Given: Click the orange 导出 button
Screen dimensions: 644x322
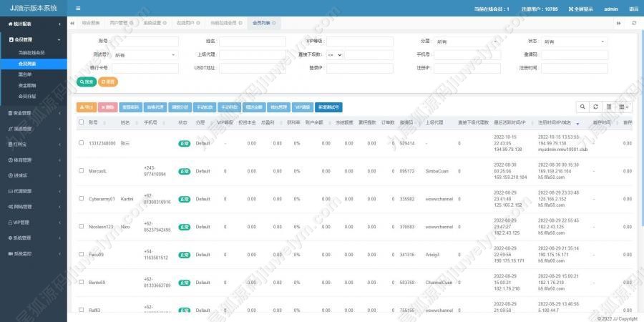Looking at the screenshot, I should click(86, 107).
